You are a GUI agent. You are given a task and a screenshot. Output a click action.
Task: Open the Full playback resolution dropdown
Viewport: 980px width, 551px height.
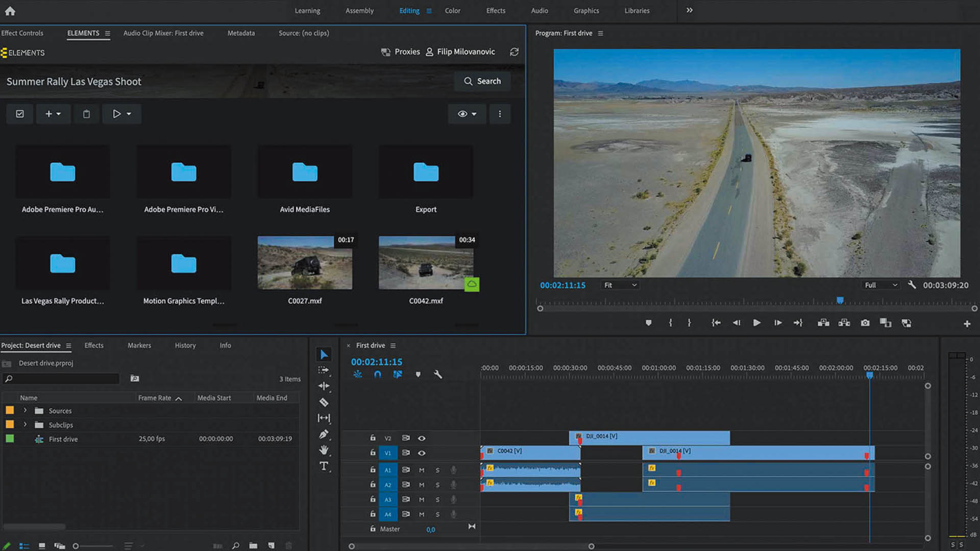point(880,285)
